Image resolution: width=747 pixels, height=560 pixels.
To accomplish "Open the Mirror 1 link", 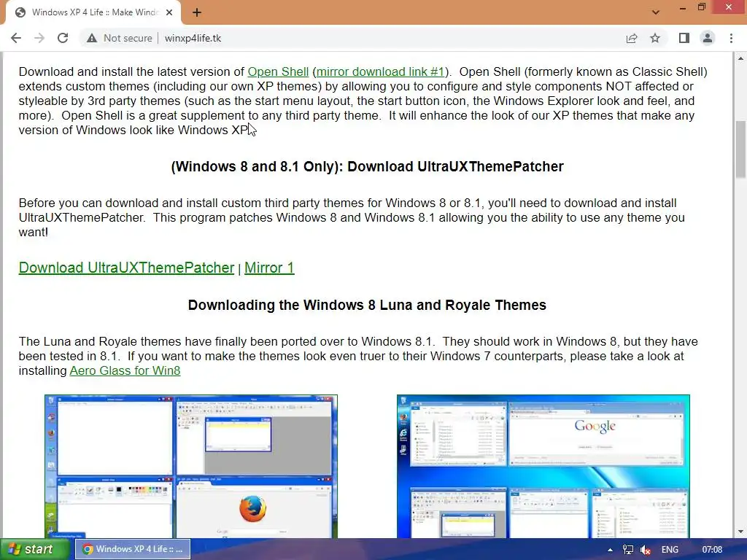I will (x=269, y=268).
